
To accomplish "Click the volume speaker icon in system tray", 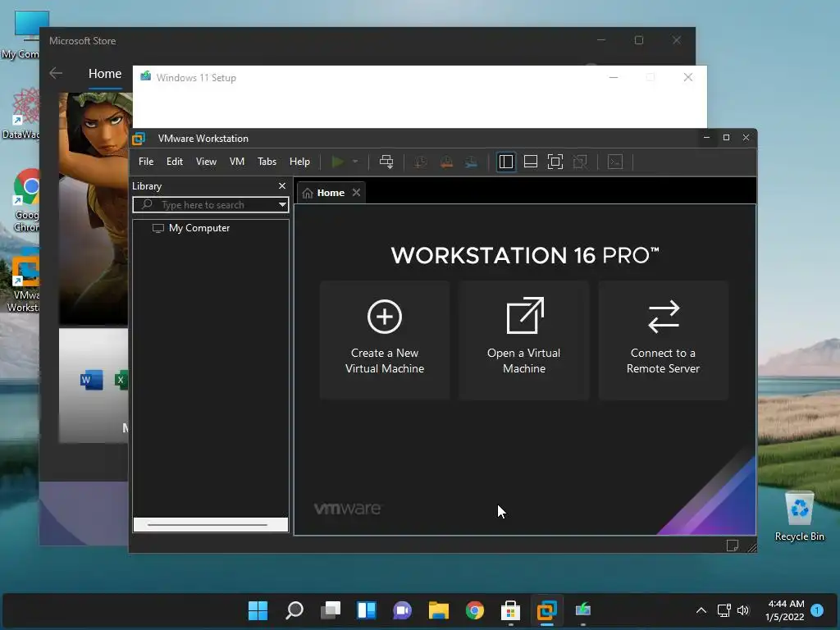I will tap(743, 610).
